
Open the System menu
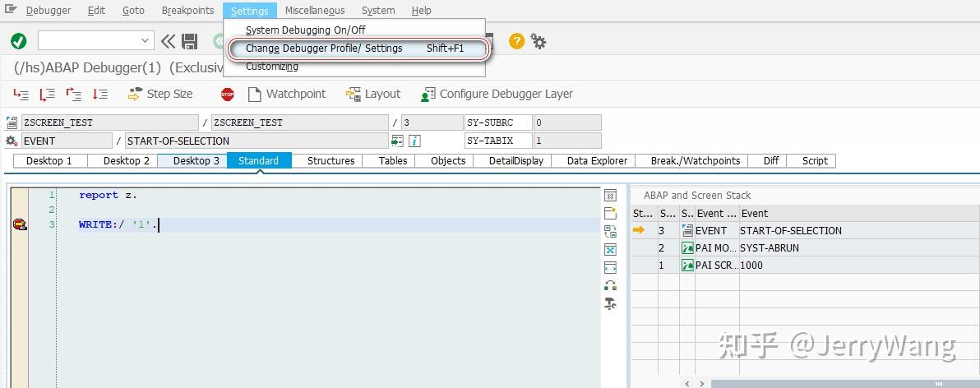(x=378, y=11)
